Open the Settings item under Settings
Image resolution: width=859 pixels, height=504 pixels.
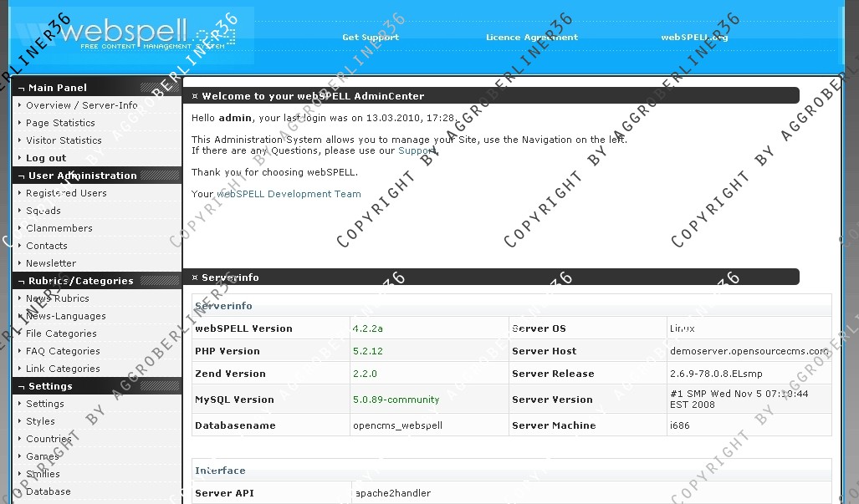[45, 404]
